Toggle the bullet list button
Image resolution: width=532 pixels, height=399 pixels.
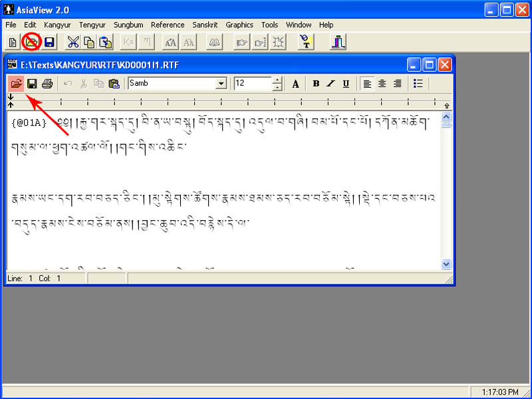tap(418, 84)
